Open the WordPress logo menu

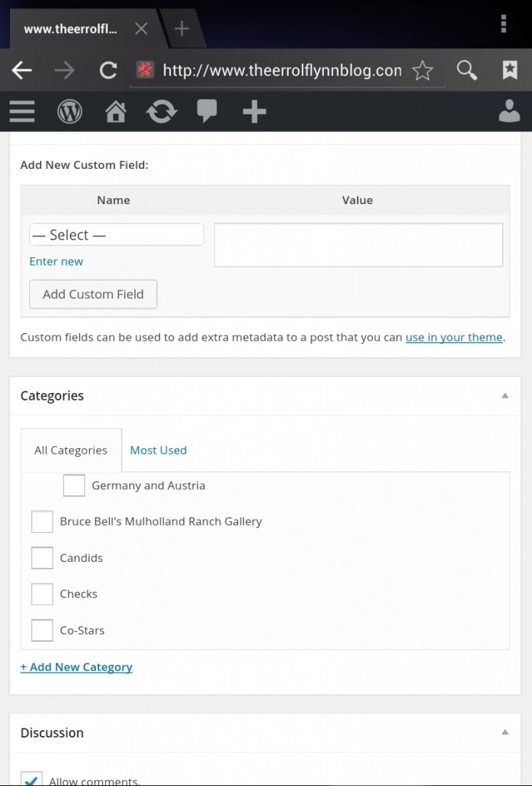click(x=70, y=112)
